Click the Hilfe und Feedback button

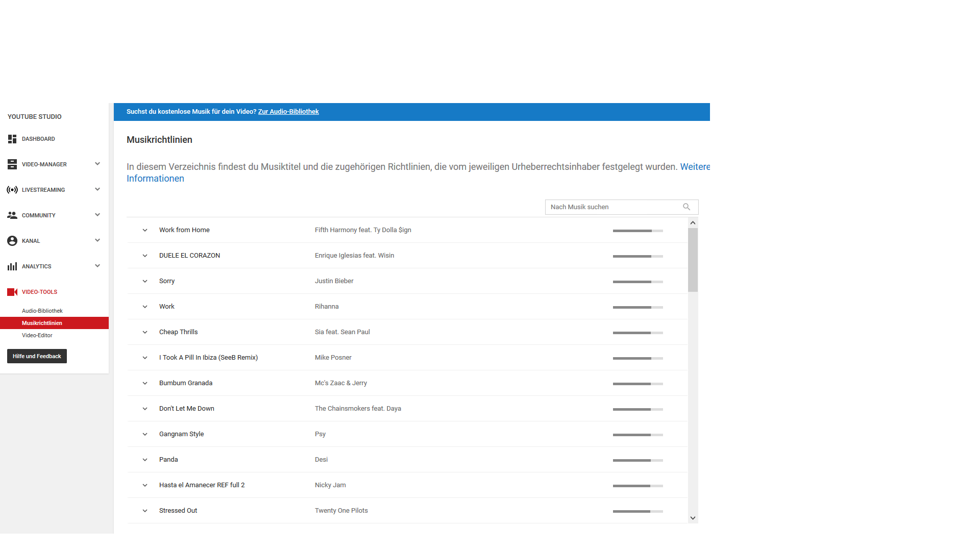37,356
